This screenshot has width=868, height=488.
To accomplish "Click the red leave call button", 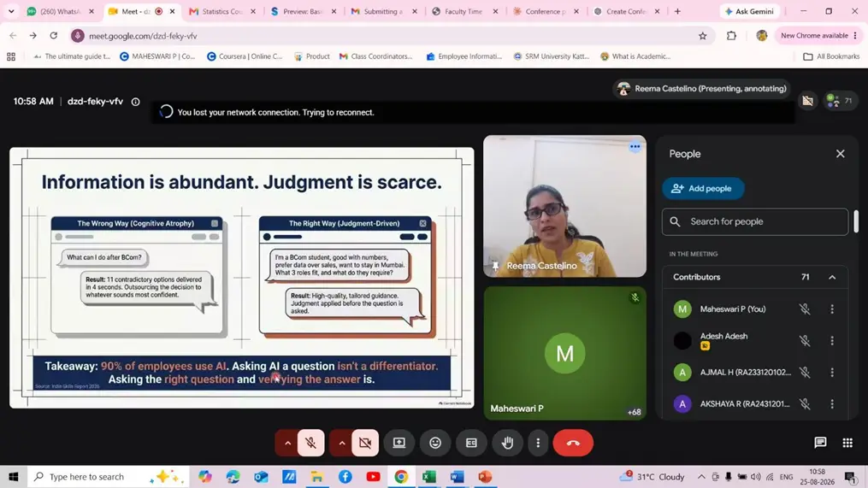I will point(573,443).
